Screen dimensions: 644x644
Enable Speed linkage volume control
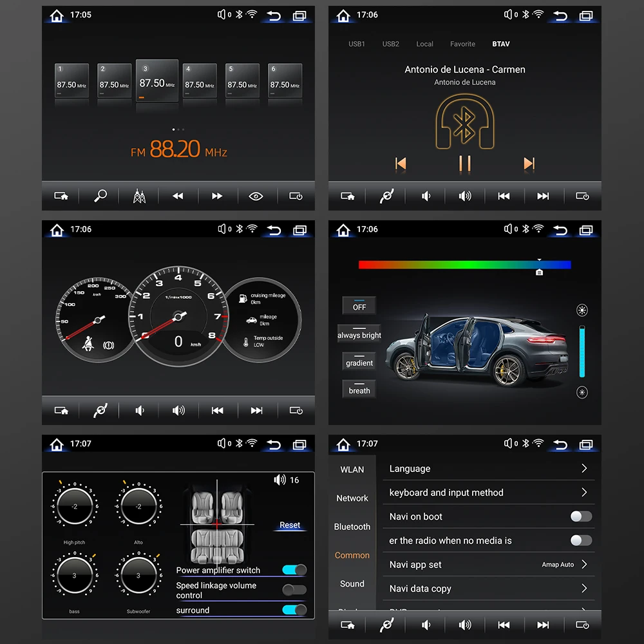[294, 590]
